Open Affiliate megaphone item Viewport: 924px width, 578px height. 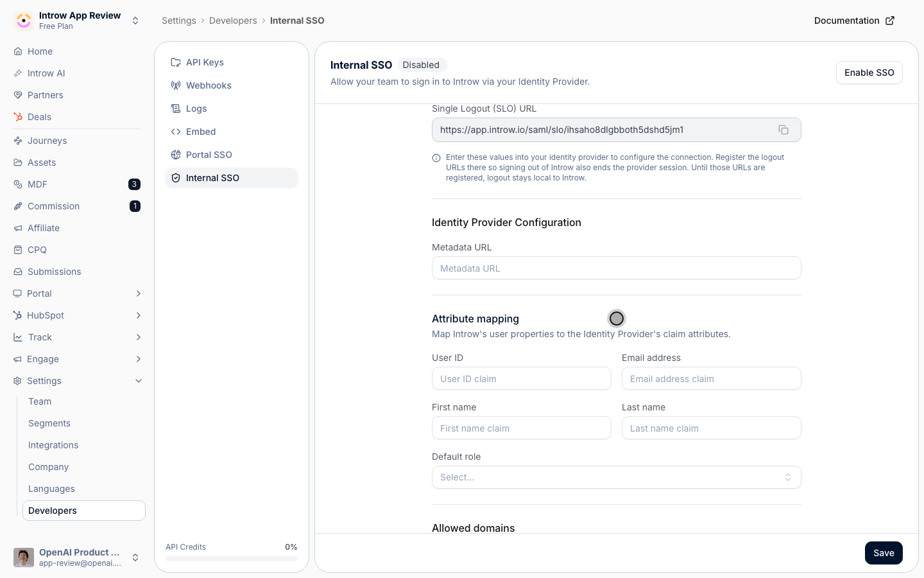point(77,228)
